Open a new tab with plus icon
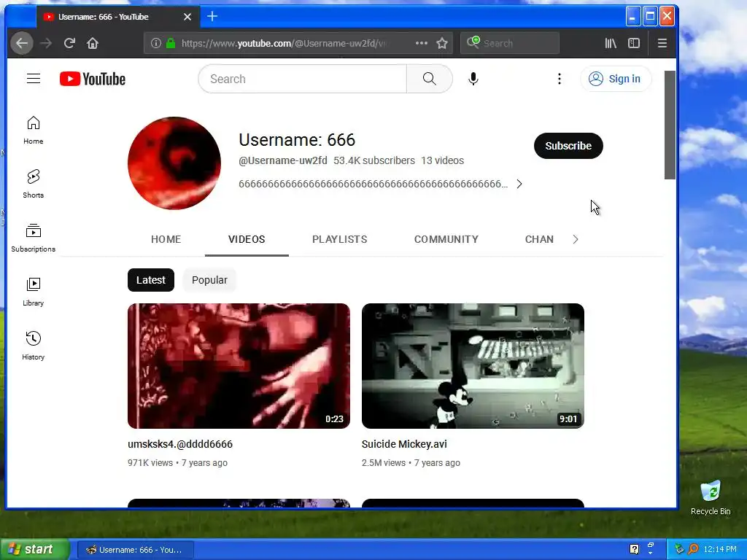This screenshot has height=560, width=747. 212,17
